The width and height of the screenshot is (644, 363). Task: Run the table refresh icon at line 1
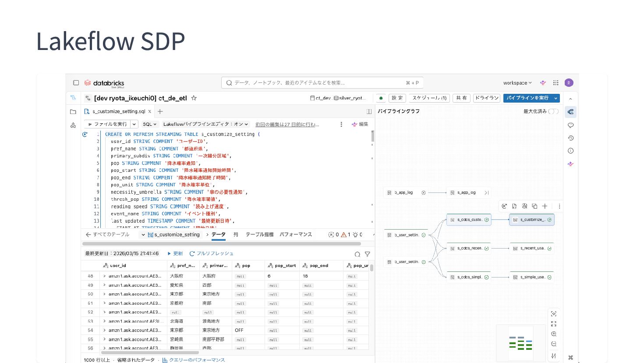(x=85, y=134)
